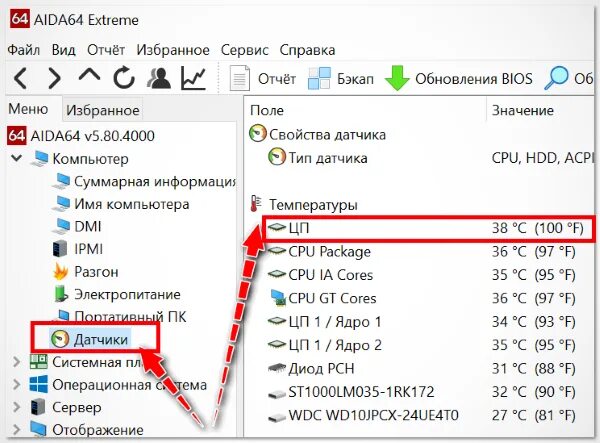Image resolution: width=600 pixels, height=443 pixels.
Task: Click the 32 °C (90 °F) value
Action: [533, 392]
